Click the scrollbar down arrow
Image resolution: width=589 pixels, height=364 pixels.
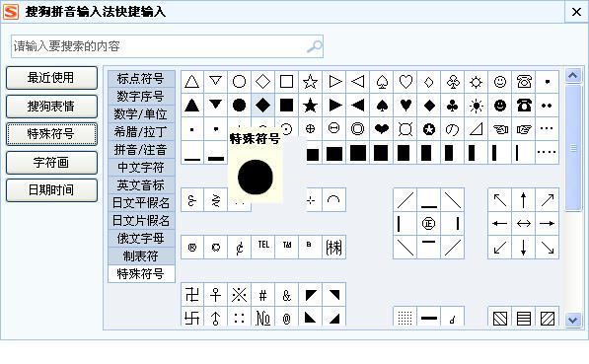tap(573, 320)
